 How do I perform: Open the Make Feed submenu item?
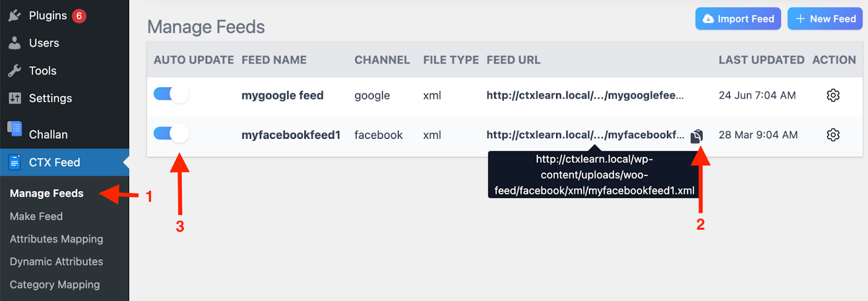click(36, 216)
